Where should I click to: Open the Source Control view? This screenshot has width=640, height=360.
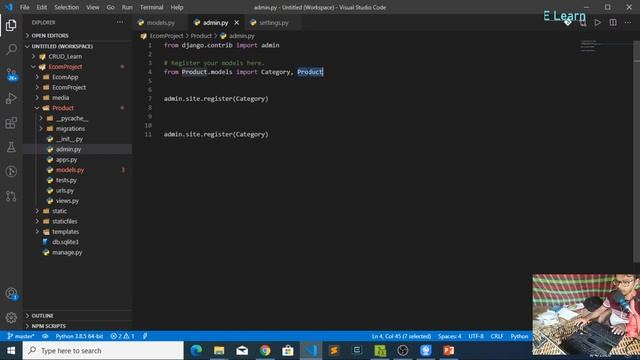pos(11,74)
